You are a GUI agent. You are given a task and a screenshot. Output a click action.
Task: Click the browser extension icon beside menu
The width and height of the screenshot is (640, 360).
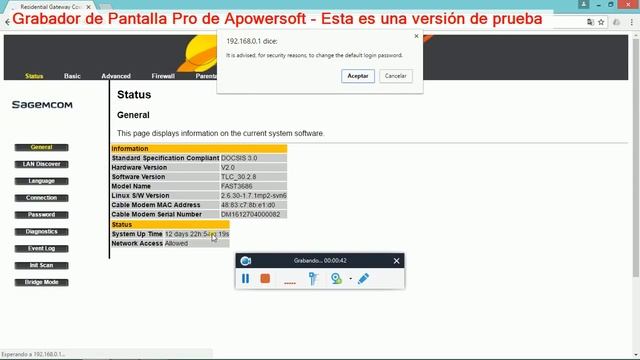(x=617, y=22)
